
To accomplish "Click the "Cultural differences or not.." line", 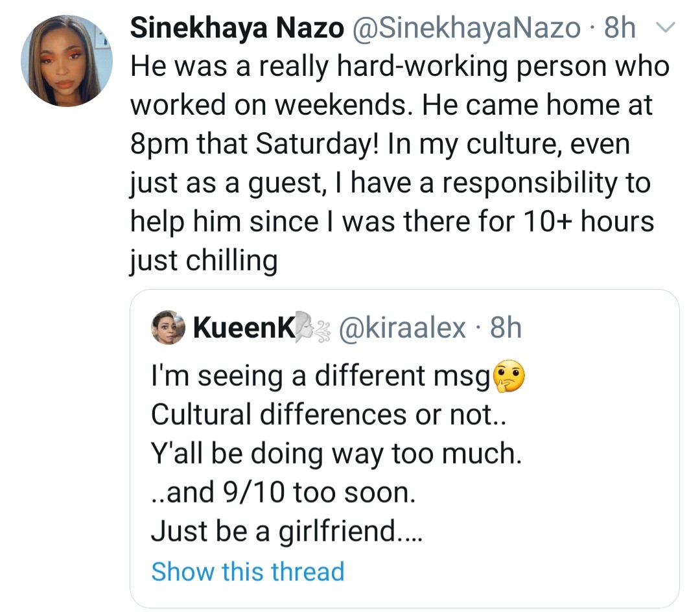I will [331, 416].
